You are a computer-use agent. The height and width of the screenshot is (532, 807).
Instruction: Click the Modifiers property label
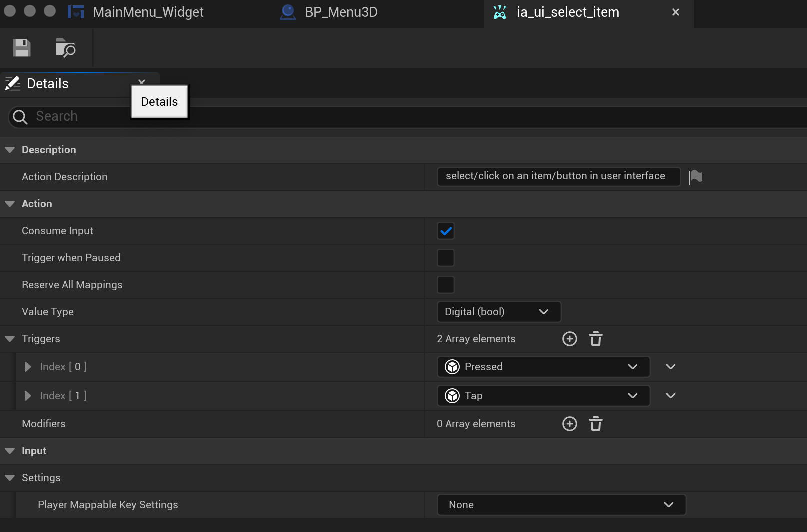tap(44, 424)
